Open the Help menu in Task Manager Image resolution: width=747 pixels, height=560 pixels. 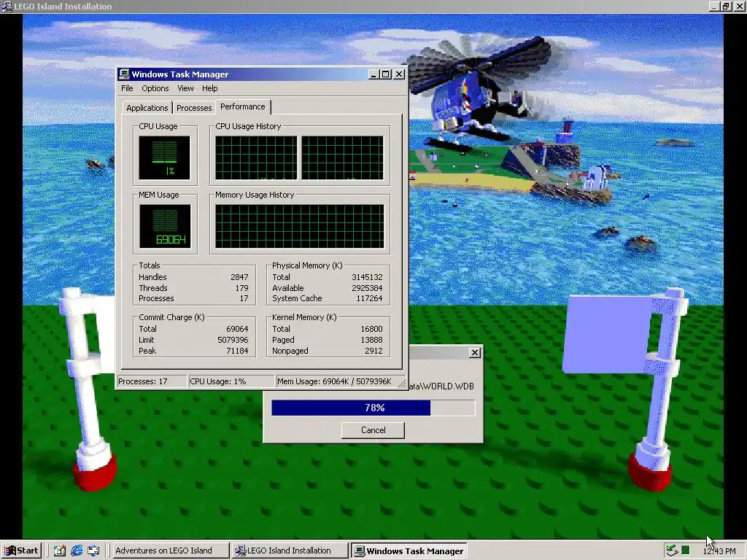(209, 88)
